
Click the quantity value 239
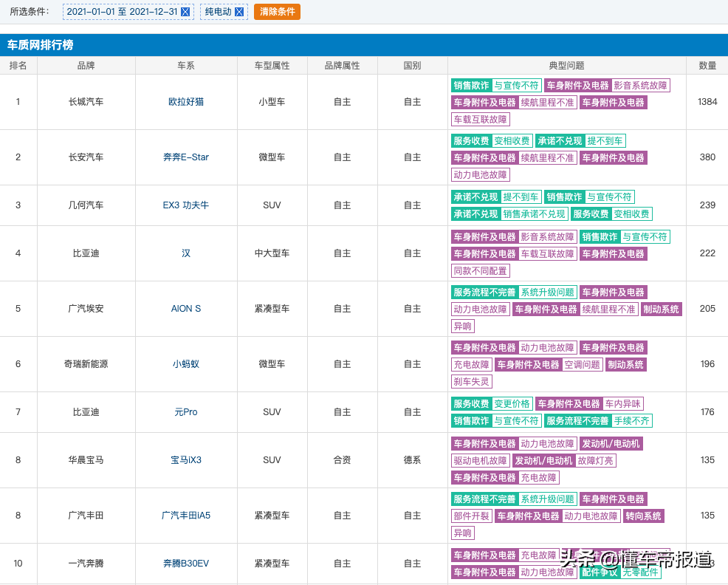coord(707,205)
